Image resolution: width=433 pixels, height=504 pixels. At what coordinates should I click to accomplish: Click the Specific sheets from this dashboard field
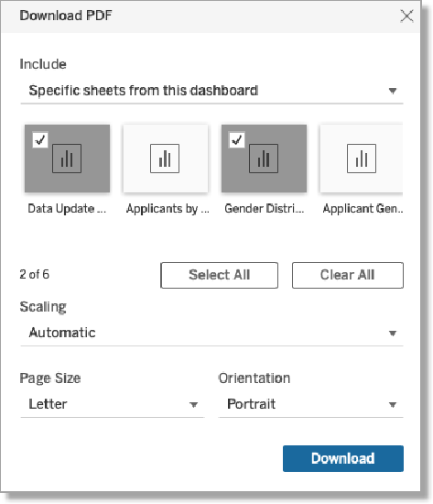pos(211,91)
